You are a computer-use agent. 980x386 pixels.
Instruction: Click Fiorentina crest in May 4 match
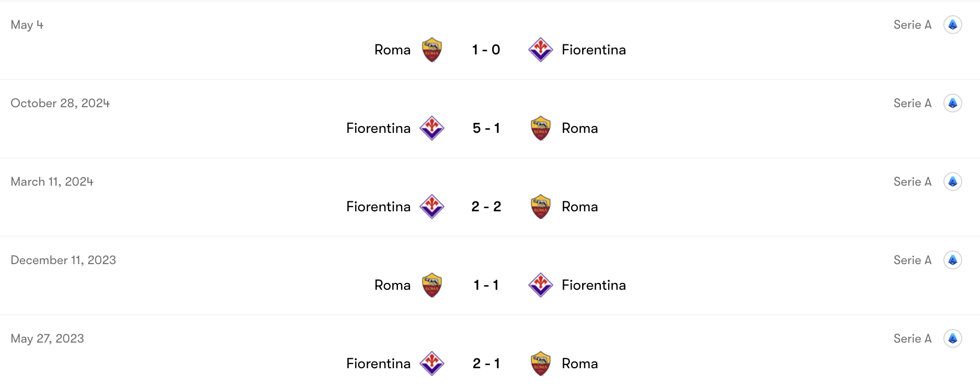[x=540, y=50]
